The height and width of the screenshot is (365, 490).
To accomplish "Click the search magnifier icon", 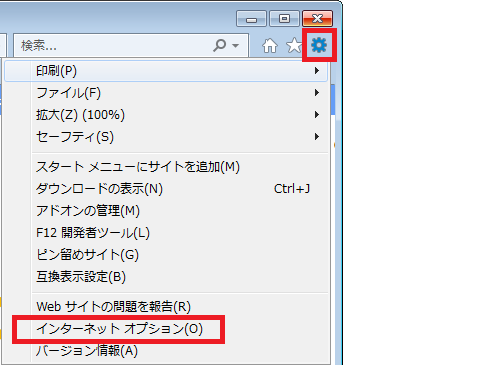I will (220, 45).
